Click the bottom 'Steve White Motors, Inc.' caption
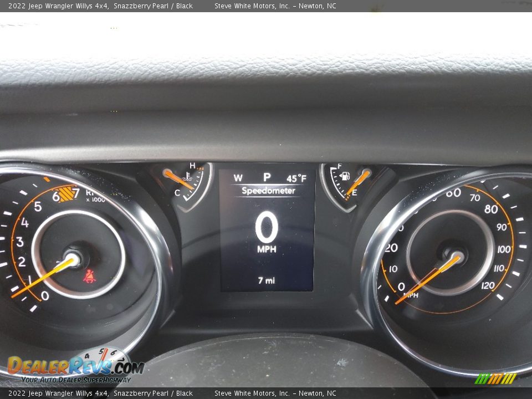The image size is (532, 399). (x=252, y=393)
